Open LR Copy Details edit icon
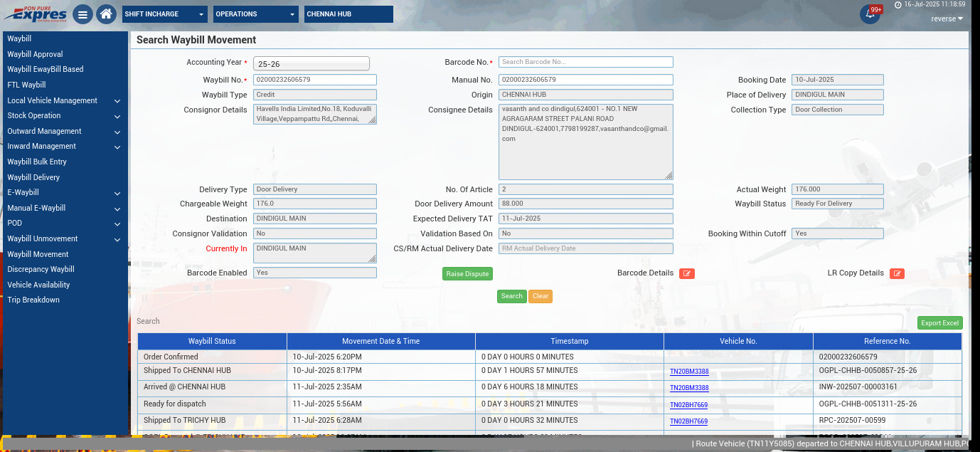The width and height of the screenshot is (980, 452). point(897,273)
